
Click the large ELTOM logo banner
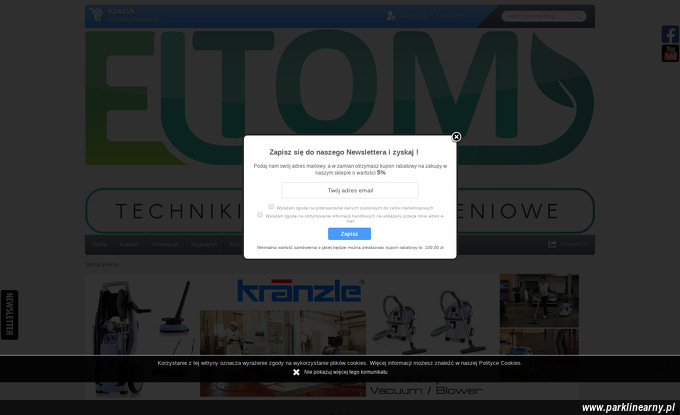click(340, 98)
